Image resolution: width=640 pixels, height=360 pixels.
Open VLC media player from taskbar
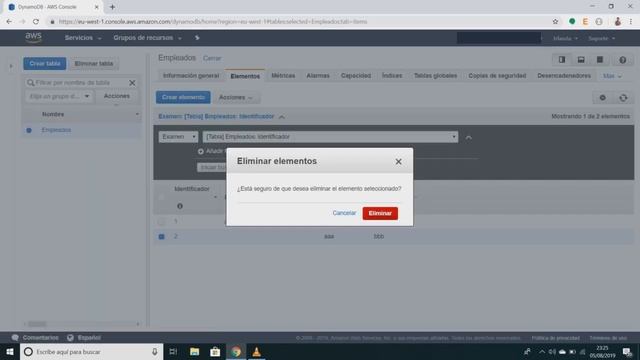(256, 351)
